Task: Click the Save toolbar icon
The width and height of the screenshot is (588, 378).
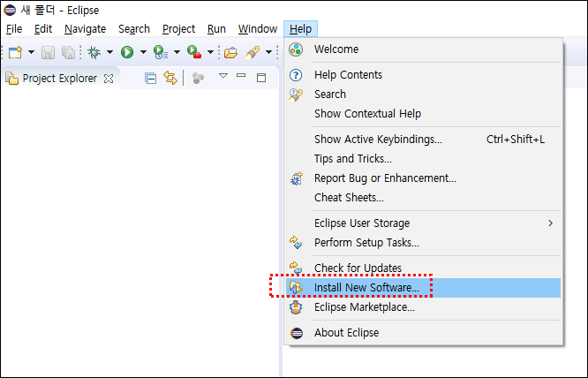Action: (48, 52)
